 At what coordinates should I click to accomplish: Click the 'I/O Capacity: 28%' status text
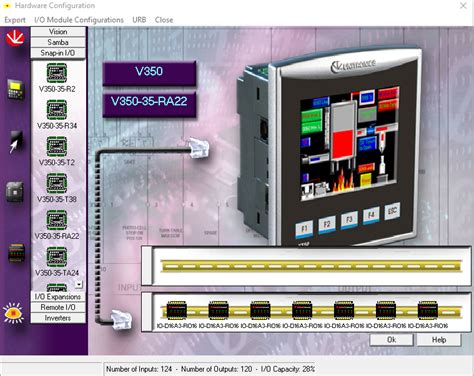288,369
